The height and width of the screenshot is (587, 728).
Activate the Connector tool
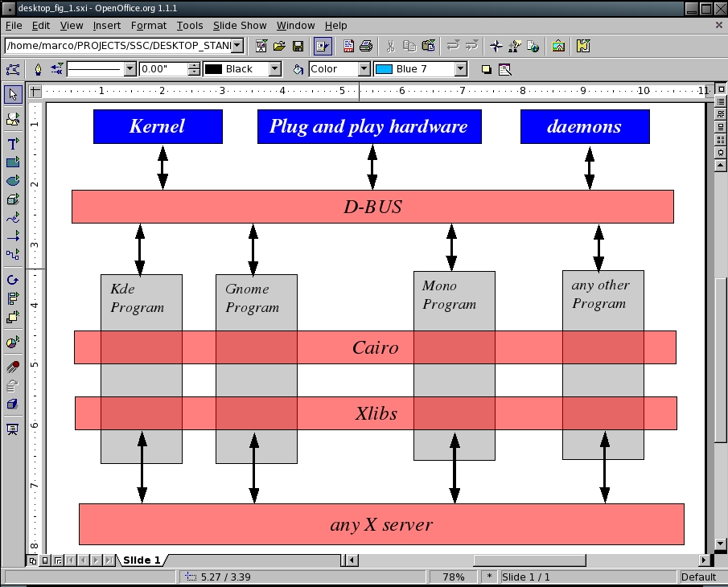[12, 255]
